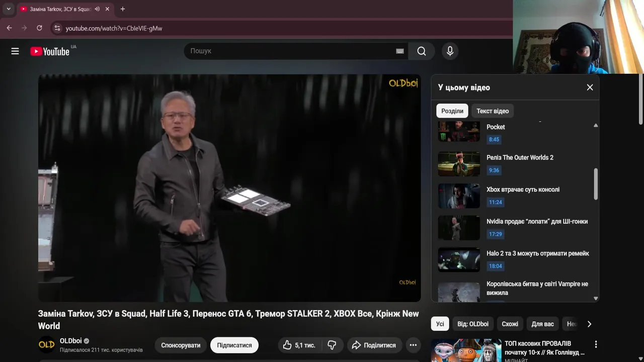Viewport: 644px width, 362px height.
Task: Open more actions three-dot menu
Action: [413, 345]
